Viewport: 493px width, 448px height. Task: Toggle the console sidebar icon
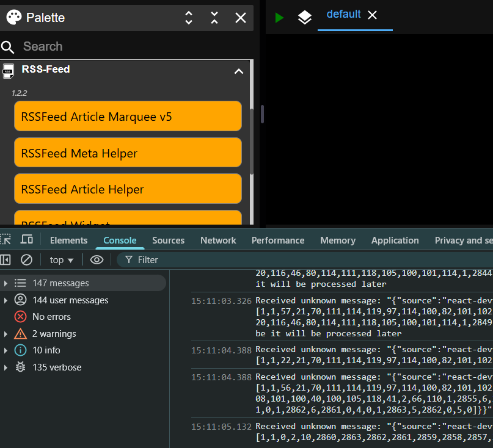tap(5, 260)
